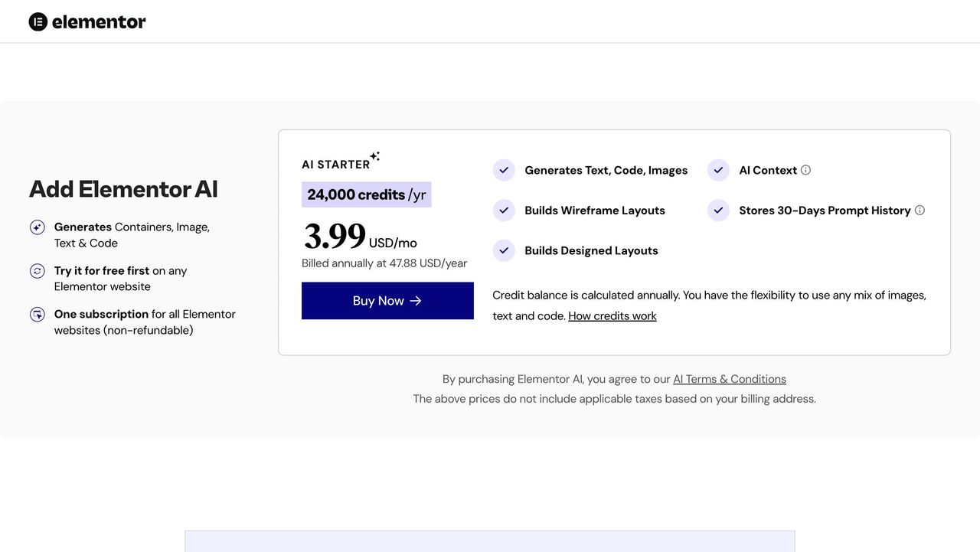Click checkmark next to Stores 30-Days Prompt History
Image resolution: width=980 pixels, height=552 pixels.
click(718, 210)
